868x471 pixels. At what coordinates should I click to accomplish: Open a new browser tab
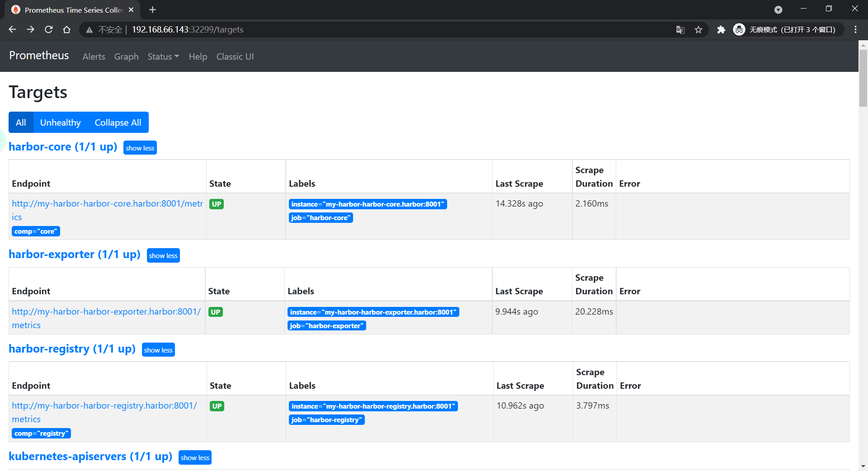(x=152, y=9)
